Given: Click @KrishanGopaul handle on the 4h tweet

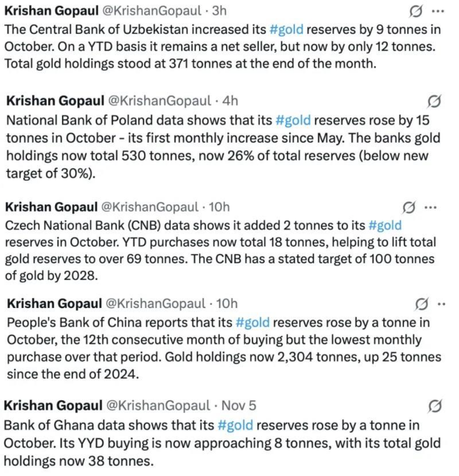Looking at the screenshot, I should (157, 101).
